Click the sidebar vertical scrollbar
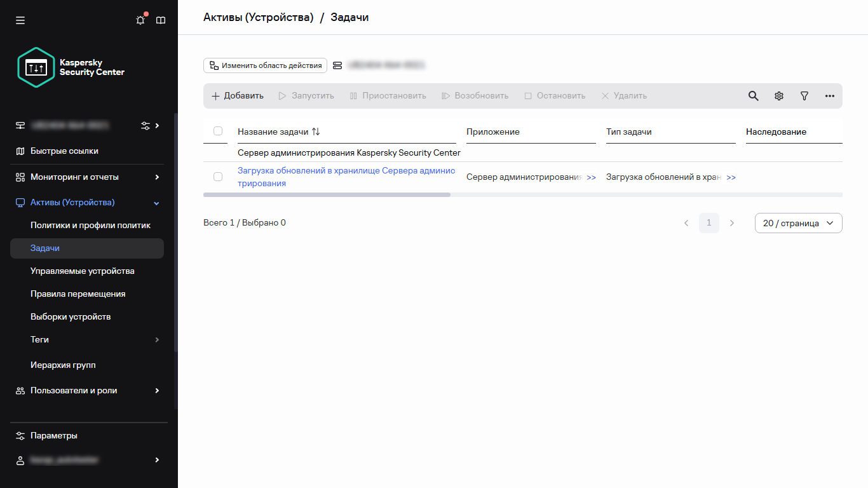 (175, 232)
